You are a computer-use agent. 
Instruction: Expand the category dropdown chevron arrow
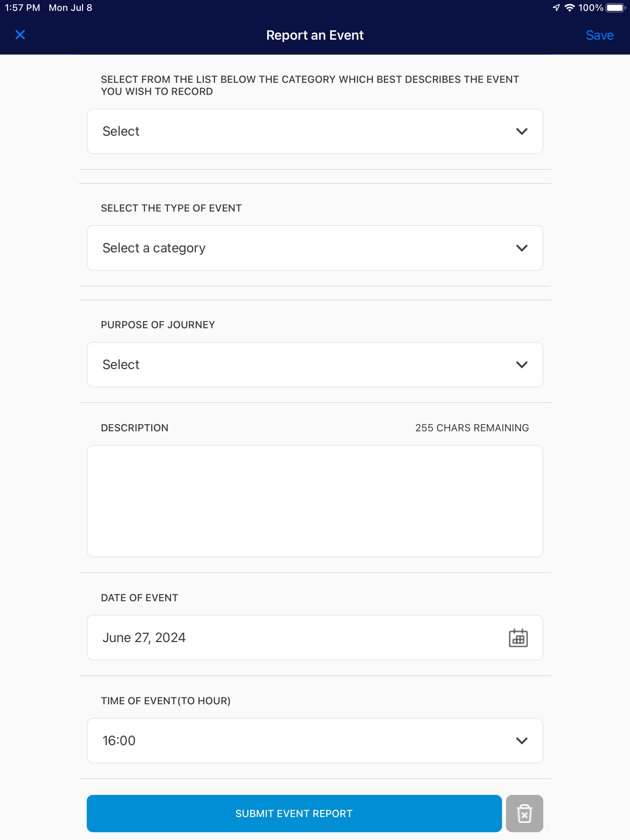coord(521,131)
